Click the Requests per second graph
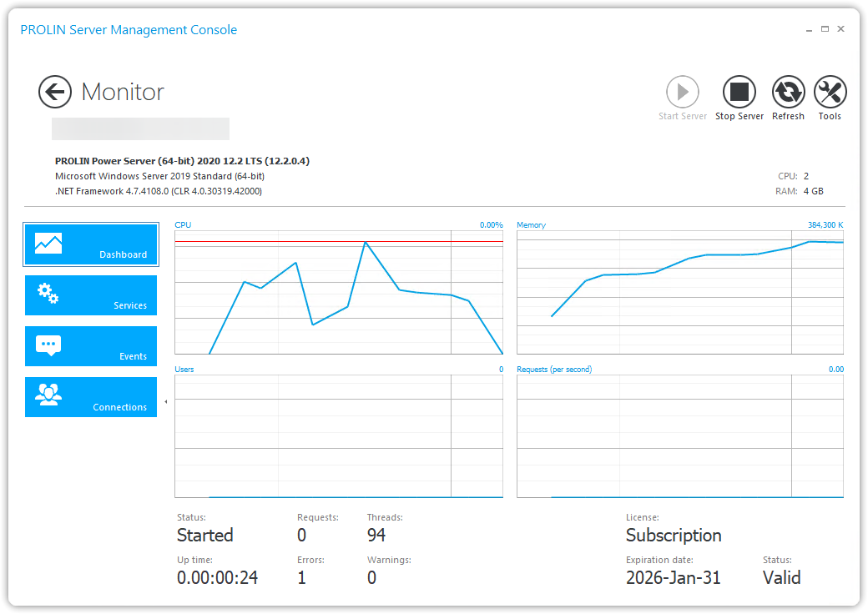The image size is (868, 614). pyautogui.click(x=680, y=435)
